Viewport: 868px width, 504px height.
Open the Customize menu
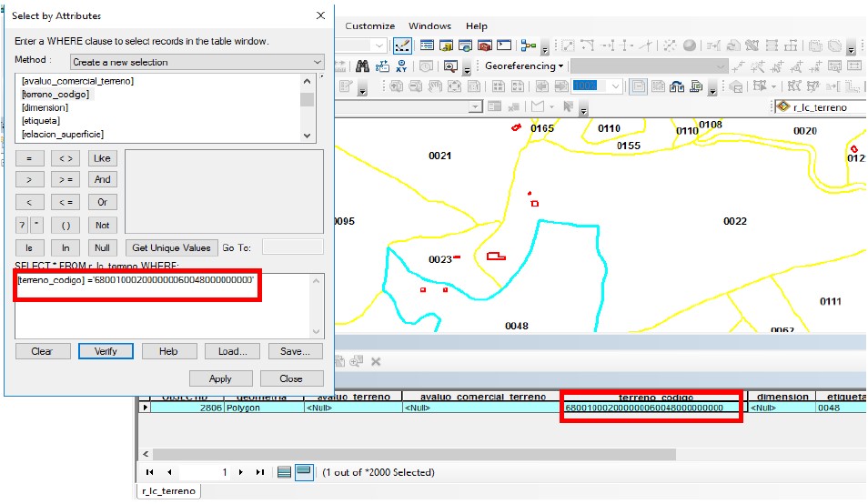(x=369, y=26)
